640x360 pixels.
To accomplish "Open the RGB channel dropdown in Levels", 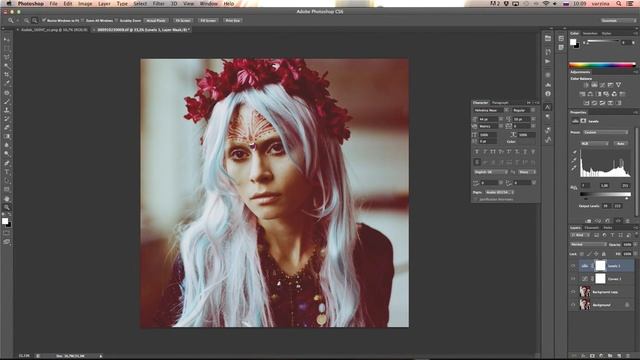I will point(594,144).
